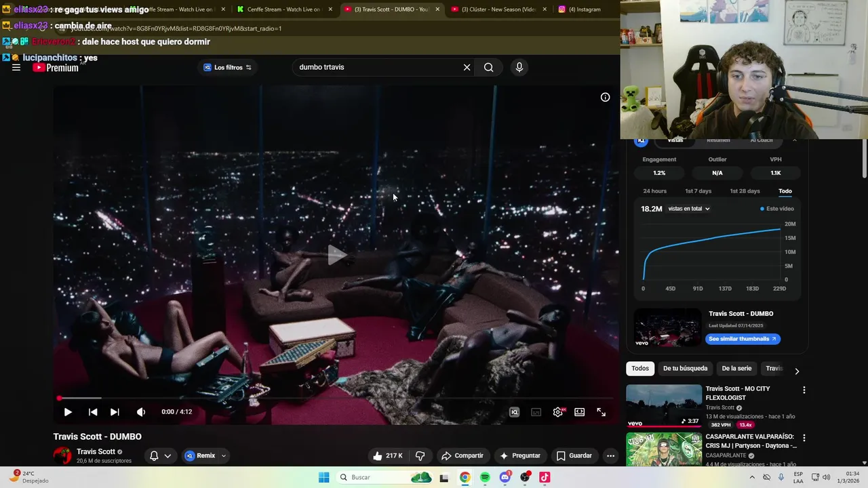Mute the video volume
The height and width of the screenshot is (488, 868).
[x=140, y=412]
